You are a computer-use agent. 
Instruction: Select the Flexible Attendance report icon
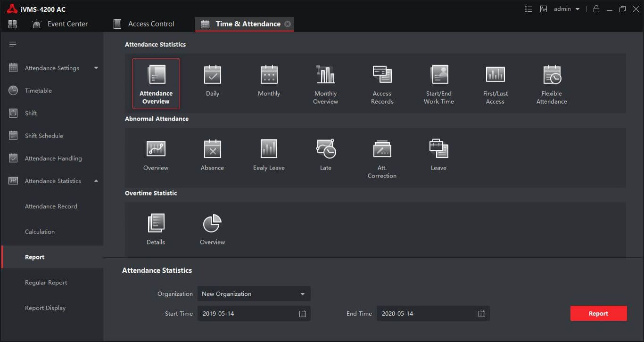click(x=552, y=75)
